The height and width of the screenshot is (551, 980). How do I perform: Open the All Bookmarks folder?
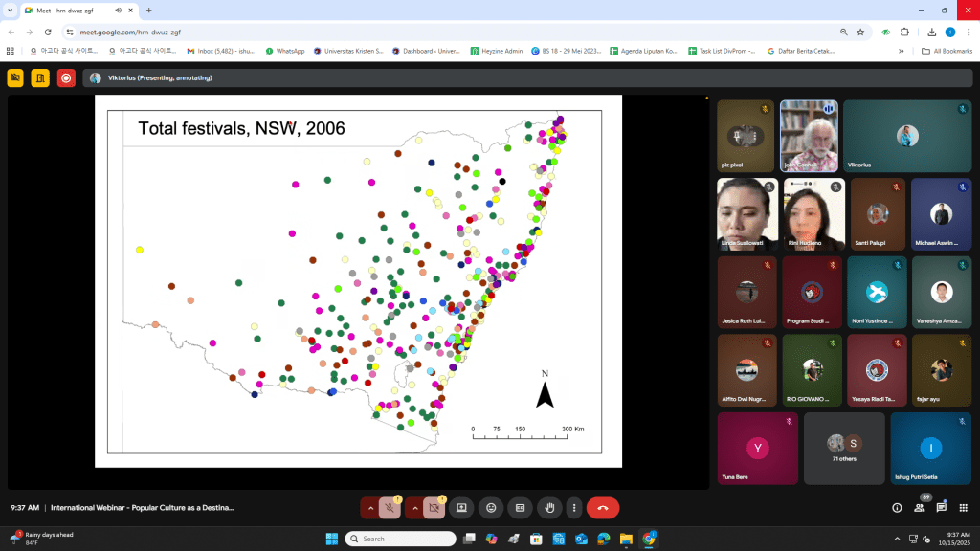[x=946, y=51]
